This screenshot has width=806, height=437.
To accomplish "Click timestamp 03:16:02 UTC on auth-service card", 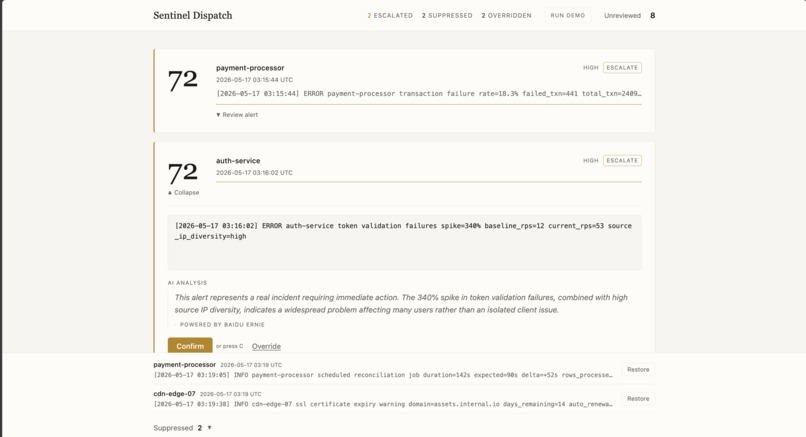I will pos(254,173).
